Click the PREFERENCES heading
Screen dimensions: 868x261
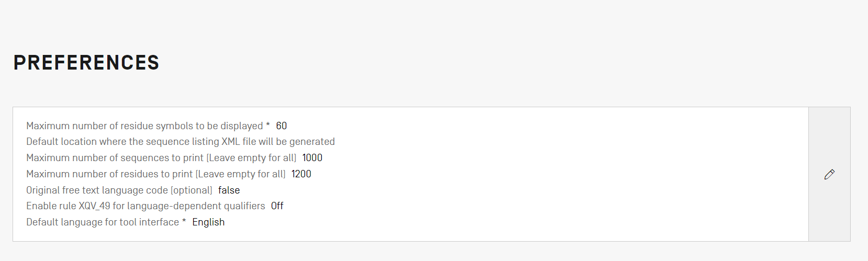tap(86, 63)
